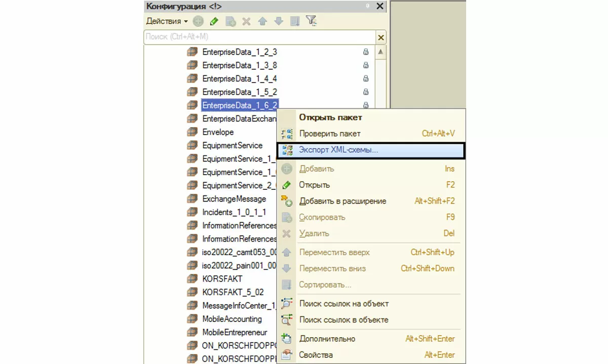The image size is (608, 364).
Task: Click Удалить (Del) menu entry
Action: point(371,233)
